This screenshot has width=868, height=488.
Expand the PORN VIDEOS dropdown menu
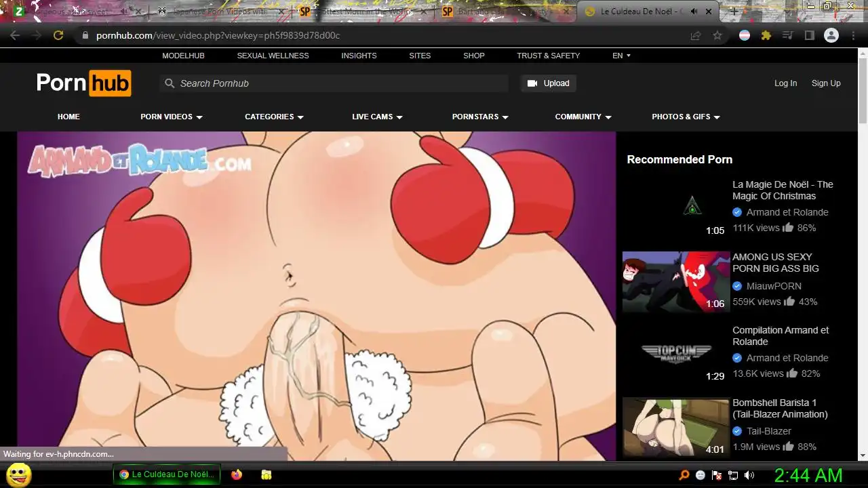coord(172,117)
